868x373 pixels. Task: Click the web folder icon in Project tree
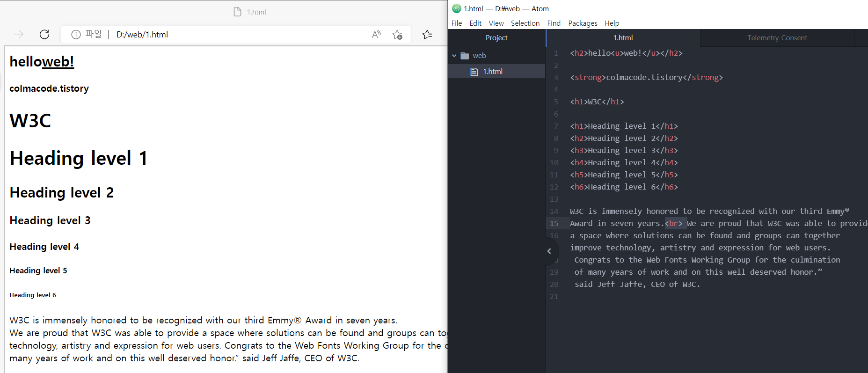(x=465, y=56)
